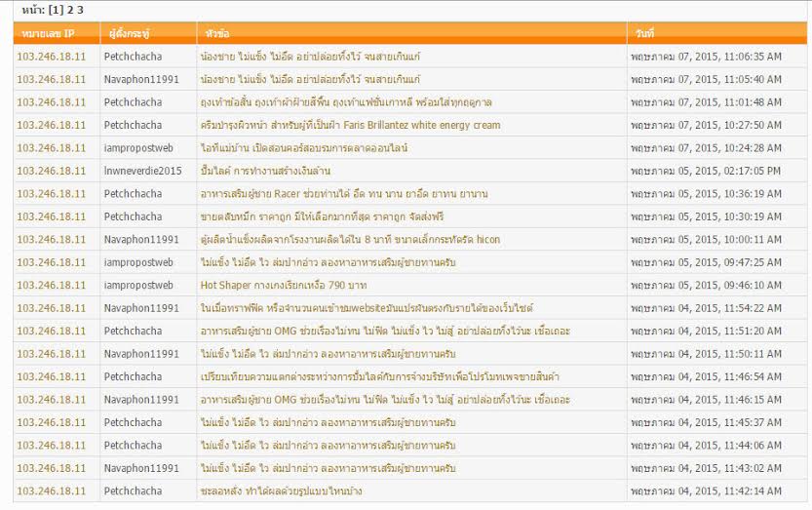The image size is (812, 510).
Task: Click the ผู้ตั้งกระทู้ column header
Action: [129, 34]
